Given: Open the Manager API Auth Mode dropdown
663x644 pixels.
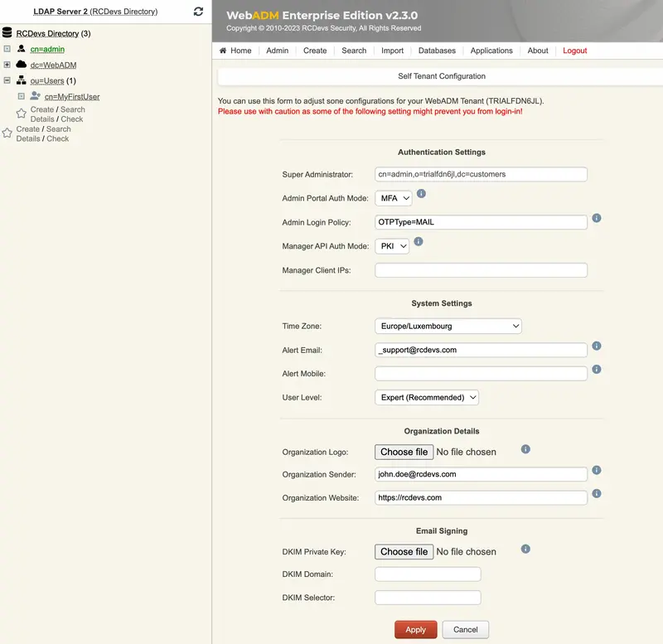Looking at the screenshot, I should point(392,246).
